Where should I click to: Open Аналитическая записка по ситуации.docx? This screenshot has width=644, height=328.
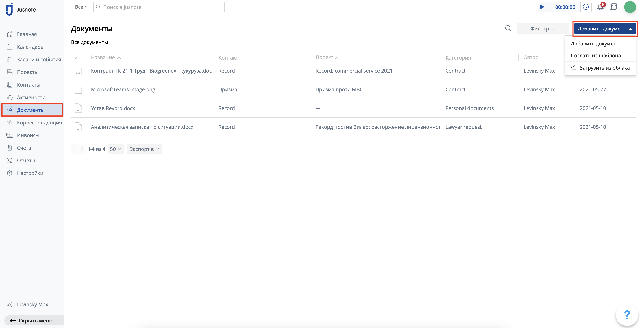pos(142,127)
